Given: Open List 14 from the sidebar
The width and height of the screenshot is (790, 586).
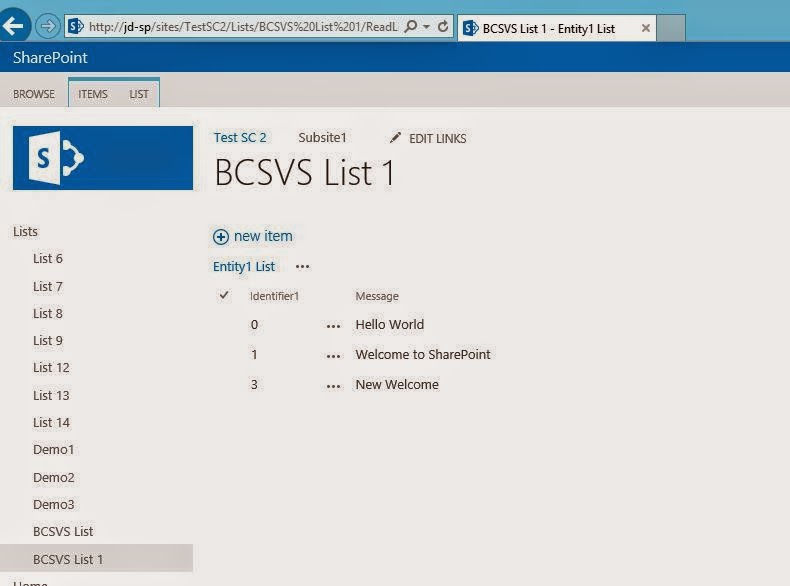Looking at the screenshot, I should click(x=51, y=423).
